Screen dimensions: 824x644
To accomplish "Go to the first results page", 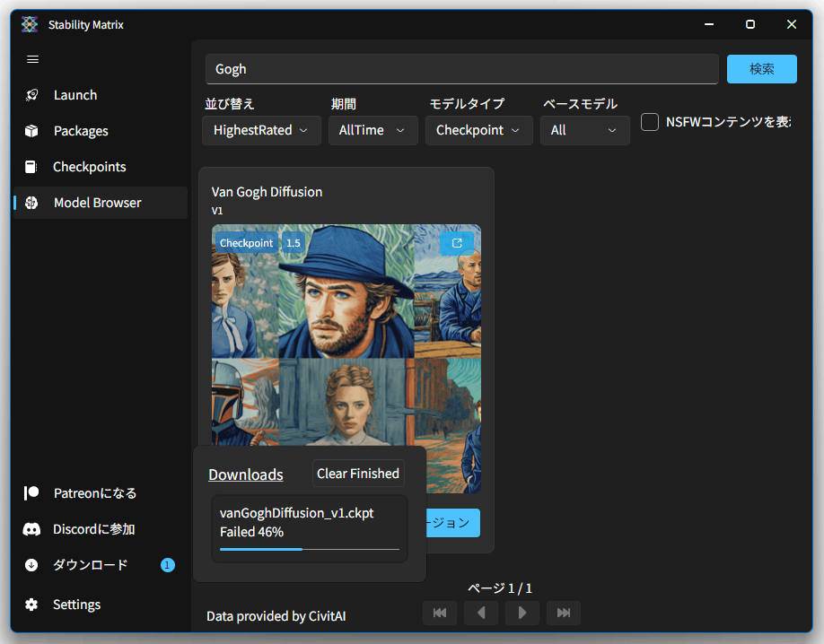I will click(440, 613).
